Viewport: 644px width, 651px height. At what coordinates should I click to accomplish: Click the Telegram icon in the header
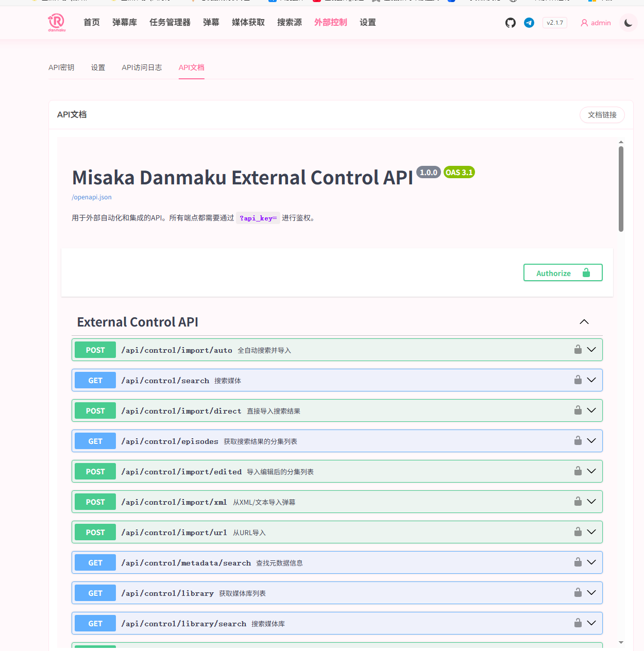pyautogui.click(x=529, y=23)
